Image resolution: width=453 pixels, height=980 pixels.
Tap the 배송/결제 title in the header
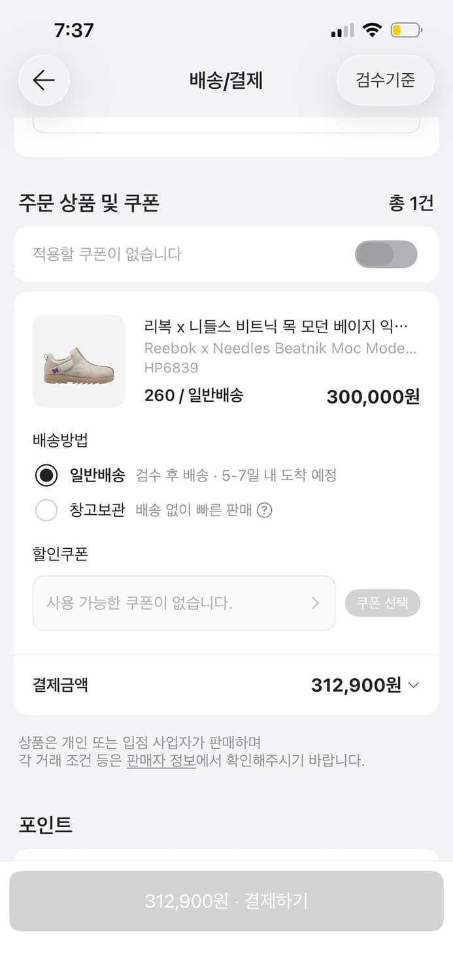226,80
